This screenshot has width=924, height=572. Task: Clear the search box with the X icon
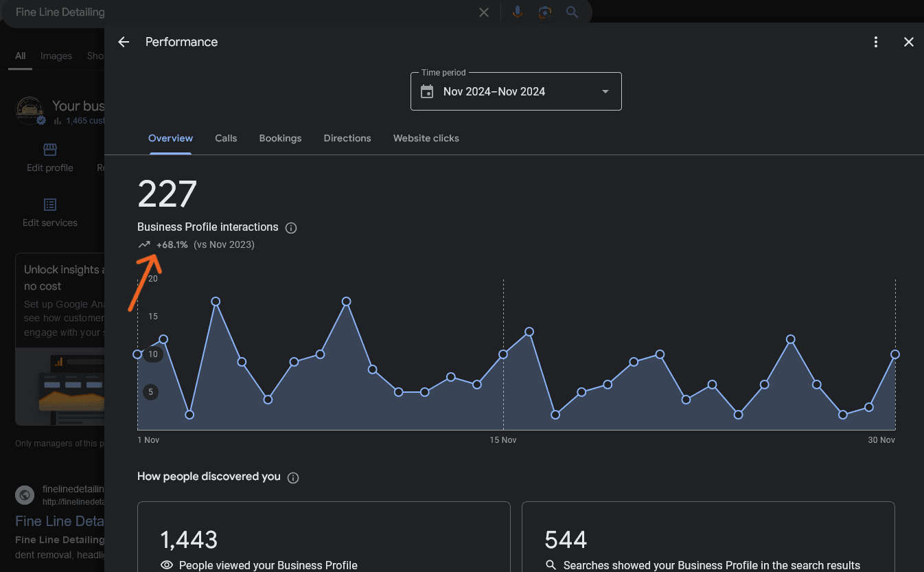[484, 12]
